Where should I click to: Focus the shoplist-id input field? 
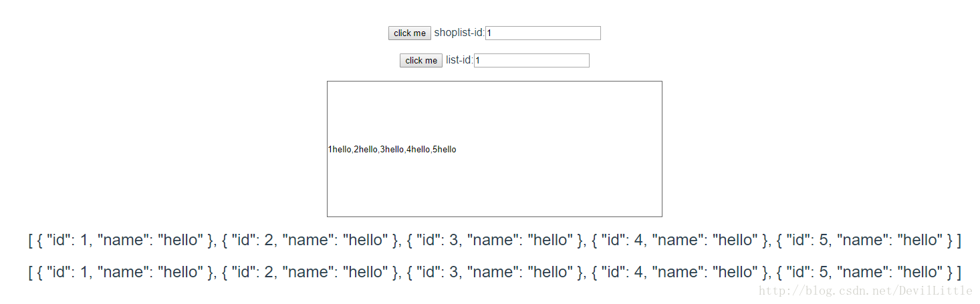tap(543, 33)
